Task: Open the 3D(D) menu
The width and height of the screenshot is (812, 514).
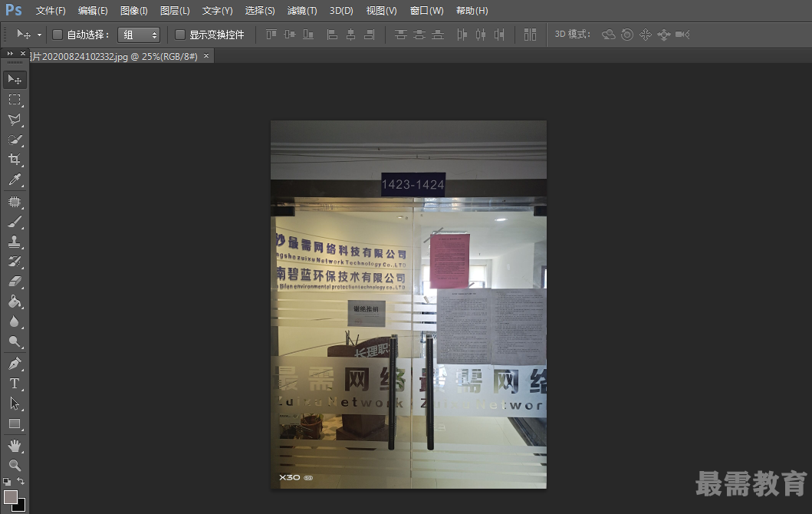Action: click(x=341, y=11)
